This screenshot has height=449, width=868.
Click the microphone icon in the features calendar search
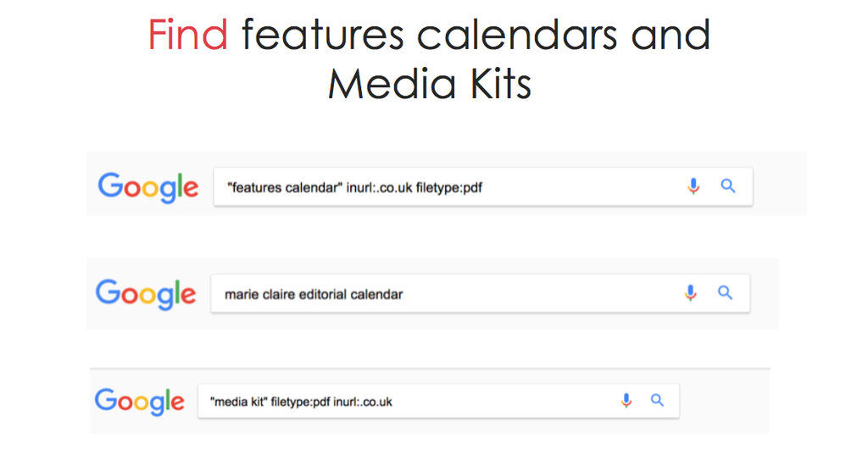click(693, 186)
